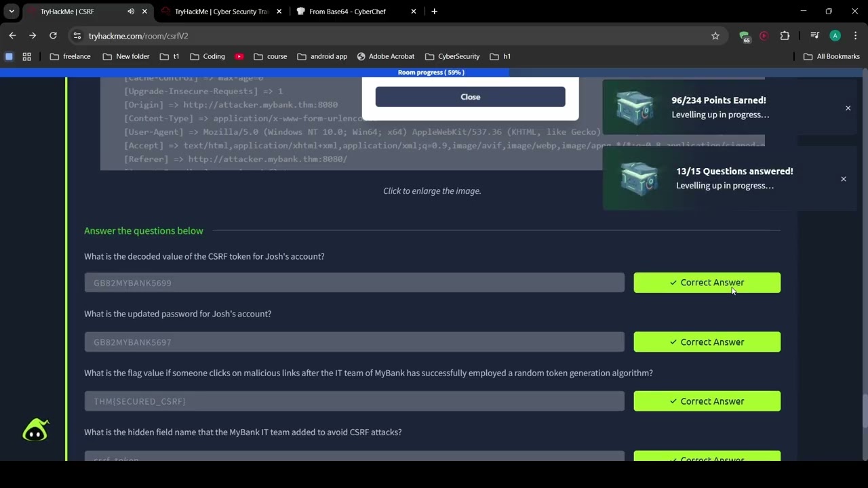Viewport: 868px width, 488px height.
Task: Click the Questions answered treasure chest icon
Action: [639, 179]
